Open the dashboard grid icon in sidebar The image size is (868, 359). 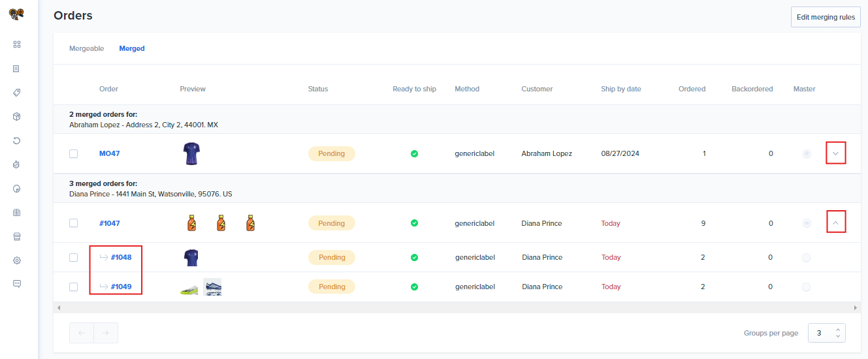coord(17,44)
